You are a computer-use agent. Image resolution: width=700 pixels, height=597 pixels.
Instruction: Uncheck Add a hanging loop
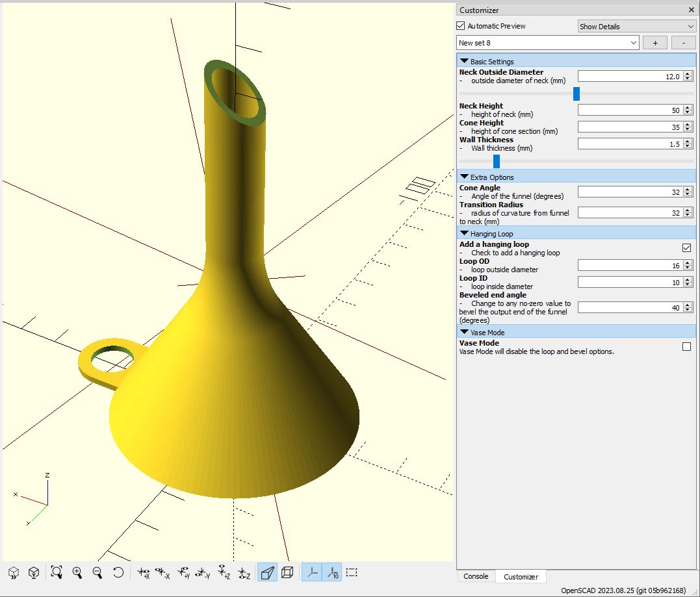(x=686, y=248)
